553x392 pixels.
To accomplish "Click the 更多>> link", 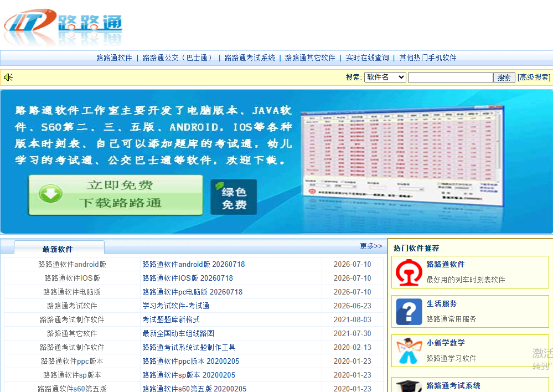I will [x=371, y=246].
